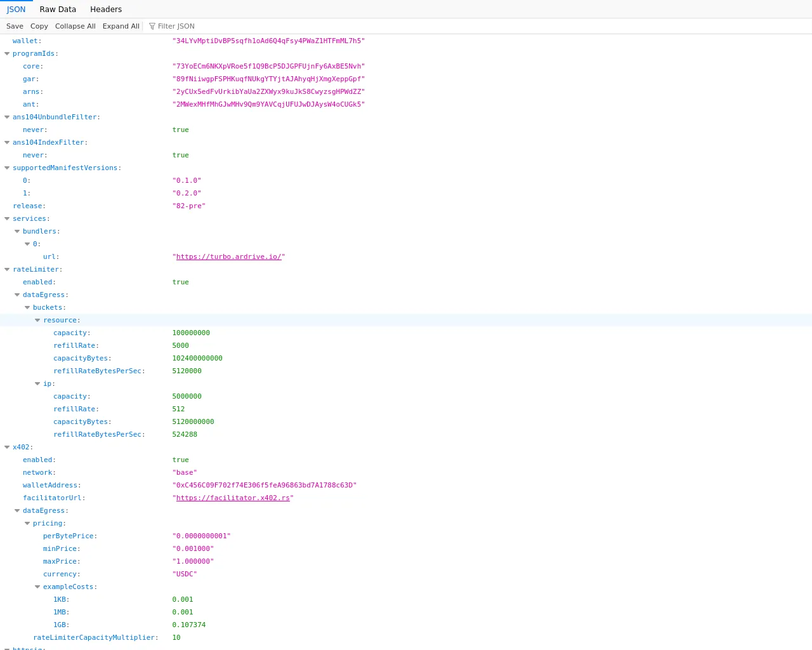Select resource refillRate value 5000
The height and width of the screenshot is (650, 812).
pos(181,345)
